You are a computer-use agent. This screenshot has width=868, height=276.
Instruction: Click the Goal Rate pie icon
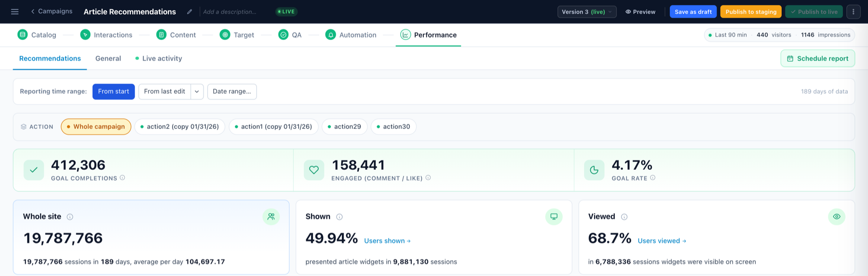[594, 170]
